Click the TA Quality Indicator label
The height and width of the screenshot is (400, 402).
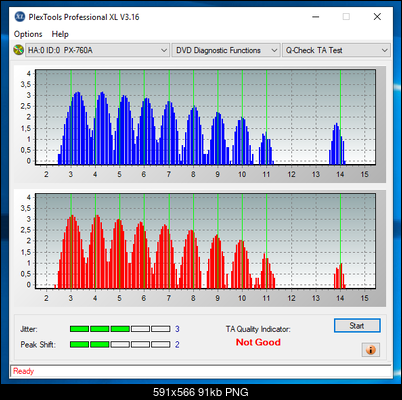coord(258,329)
